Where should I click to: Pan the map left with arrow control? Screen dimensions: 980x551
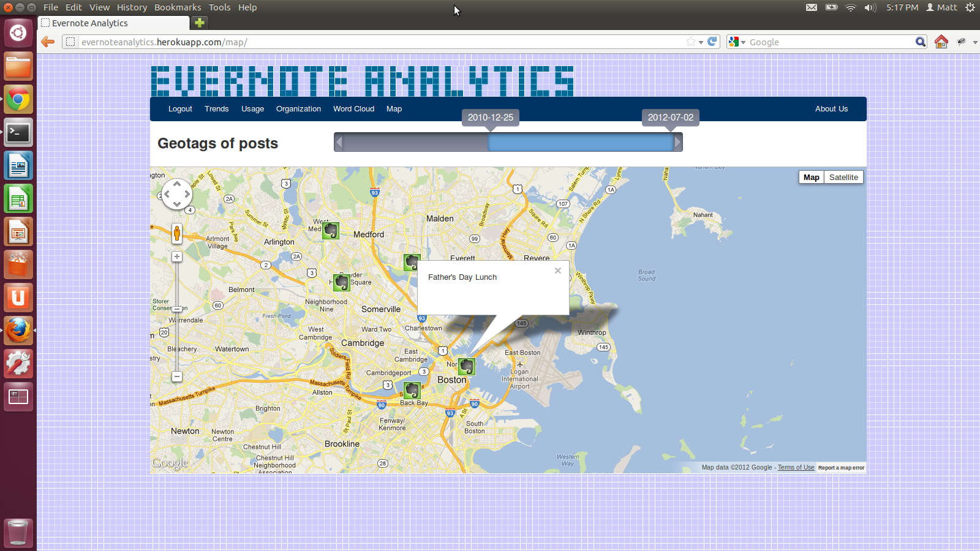166,194
